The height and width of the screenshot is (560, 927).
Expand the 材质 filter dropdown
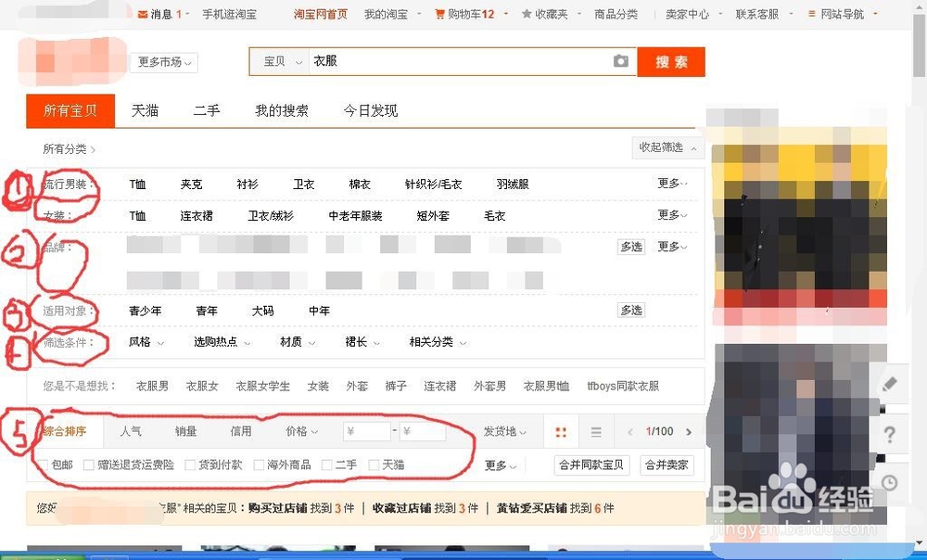[298, 342]
